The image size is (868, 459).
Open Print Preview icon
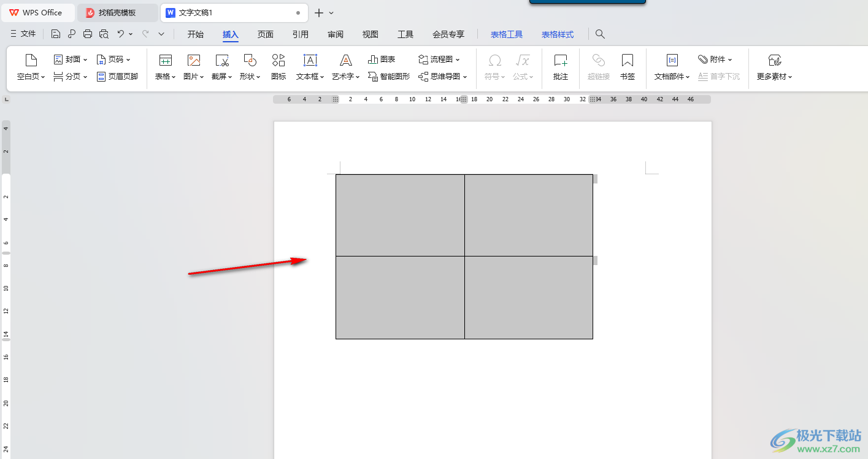click(x=104, y=34)
